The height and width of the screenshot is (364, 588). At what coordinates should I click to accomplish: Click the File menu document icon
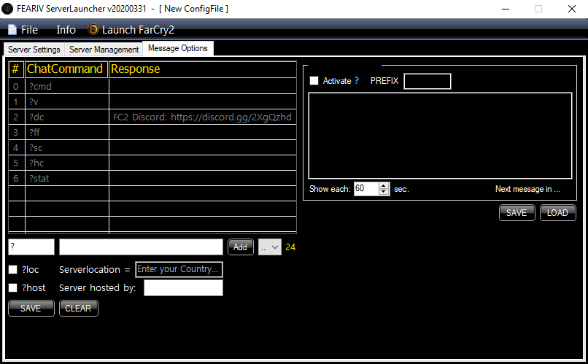click(12, 30)
